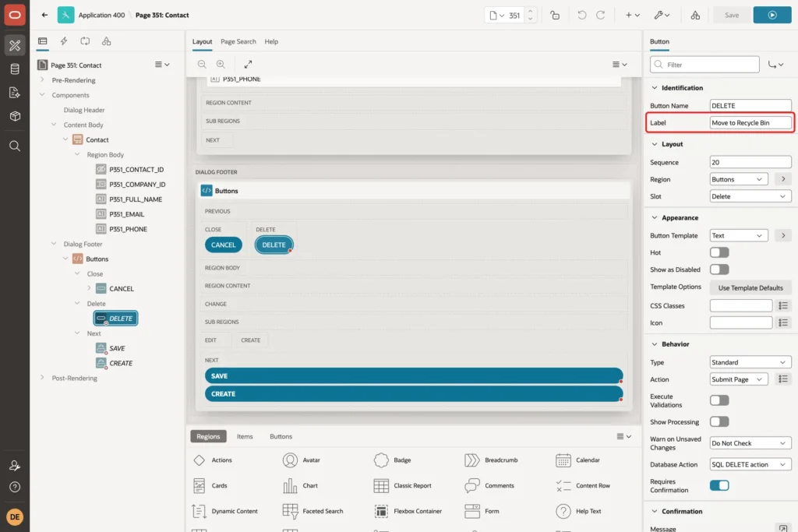The image size is (798, 532).
Task: Open Warn on Unsaved Changes dropdown
Action: [x=750, y=443]
